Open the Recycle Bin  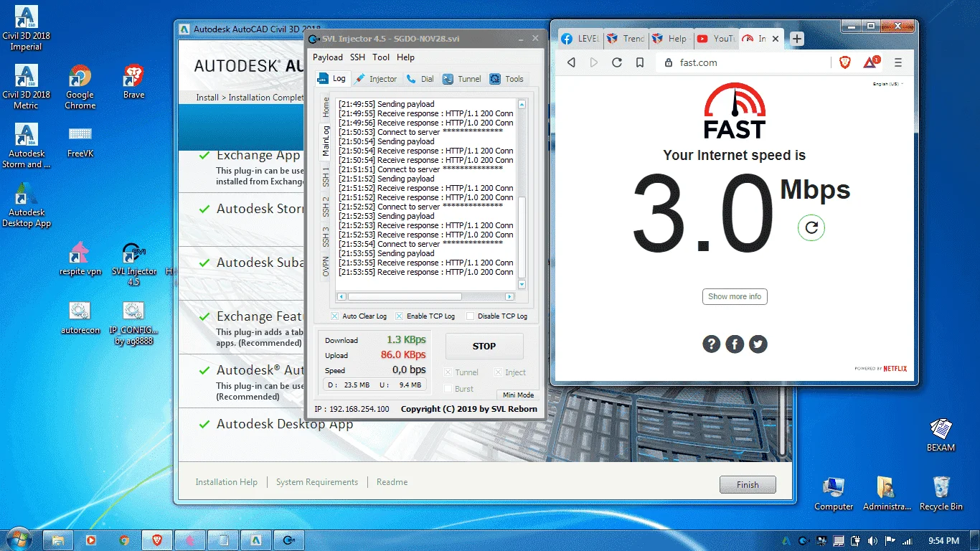(x=941, y=494)
